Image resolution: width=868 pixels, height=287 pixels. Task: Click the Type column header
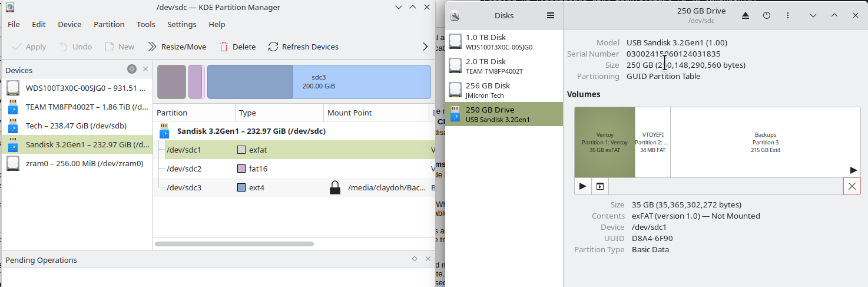coord(280,113)
